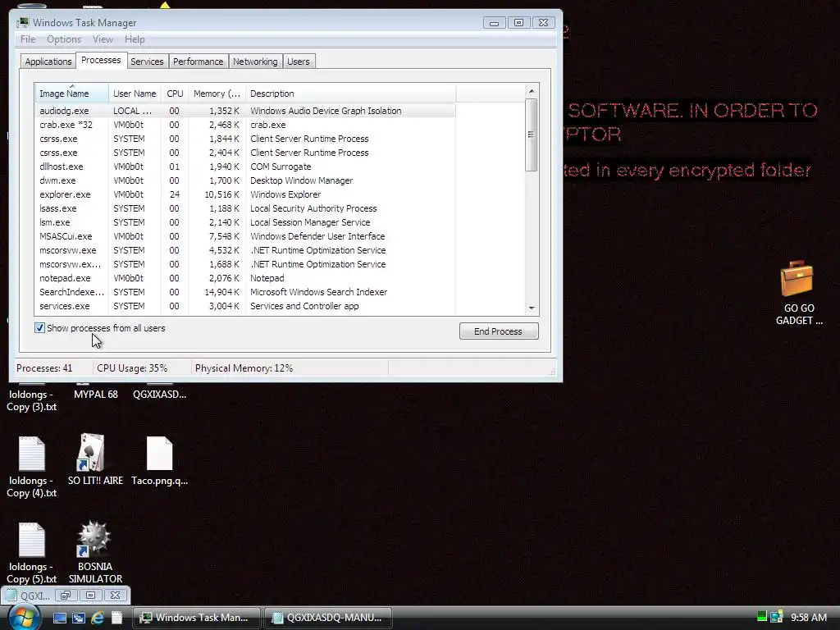Select the Processes tab
Screen dimensions: 840x630
(101, 60)
